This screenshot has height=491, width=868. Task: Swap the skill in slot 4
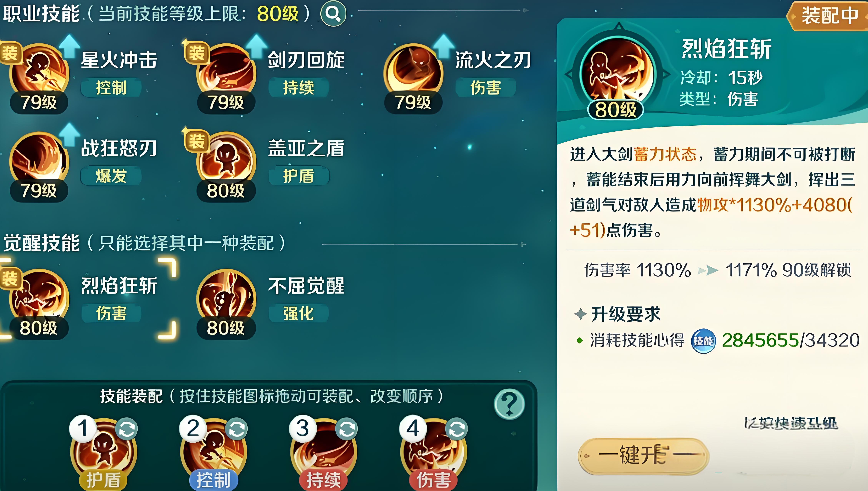coord(456,429)
